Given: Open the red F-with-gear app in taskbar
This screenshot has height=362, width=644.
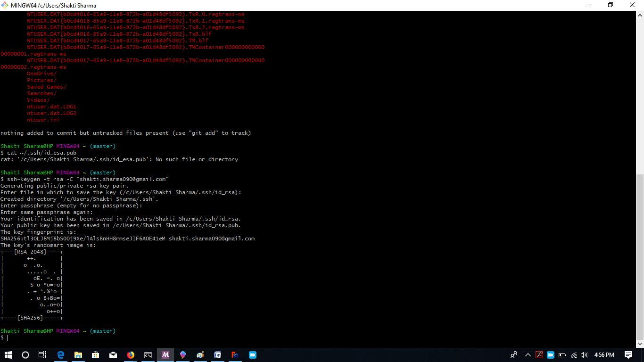Looking at the screenshot, I should point(235,355).
